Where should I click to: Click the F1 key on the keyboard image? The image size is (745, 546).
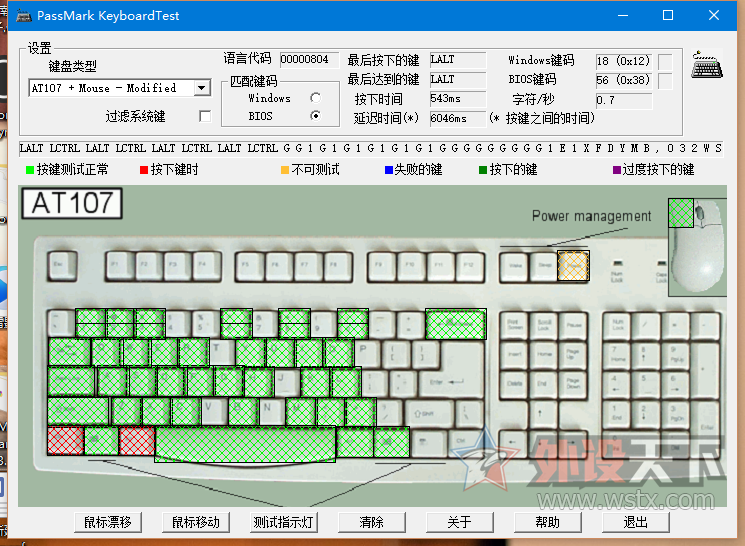tap(120, 266)
